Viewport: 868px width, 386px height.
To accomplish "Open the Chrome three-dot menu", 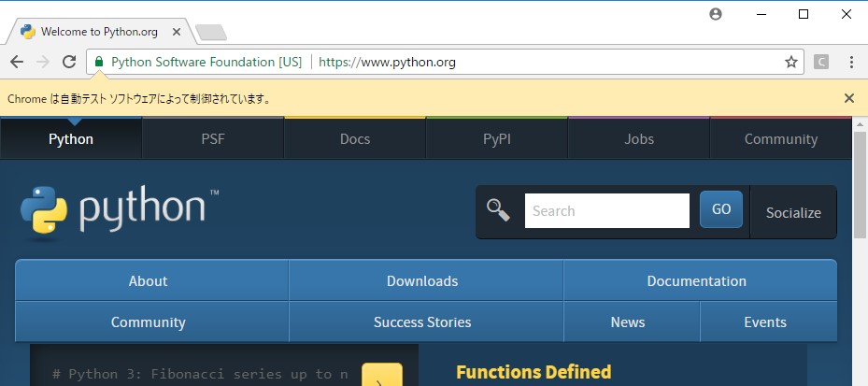I will [x=851, y=62].
